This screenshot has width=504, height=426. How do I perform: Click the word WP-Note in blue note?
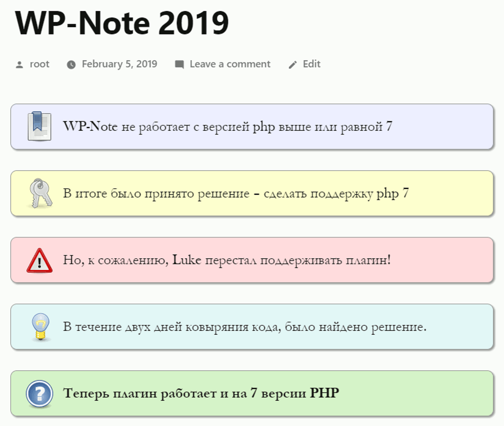(x=90, y=127)
